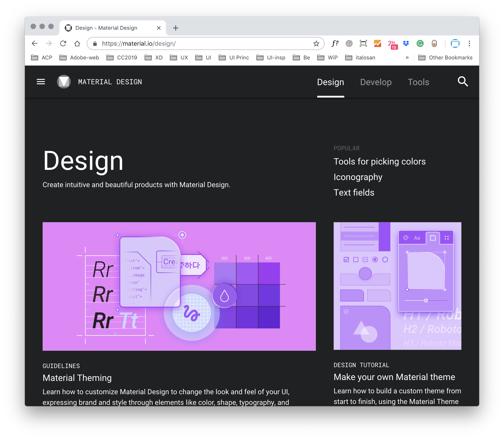This screenshot has width=504, height=439.
Task: Reload the page with the refresh icon
Action: click(x=63, y=44)
